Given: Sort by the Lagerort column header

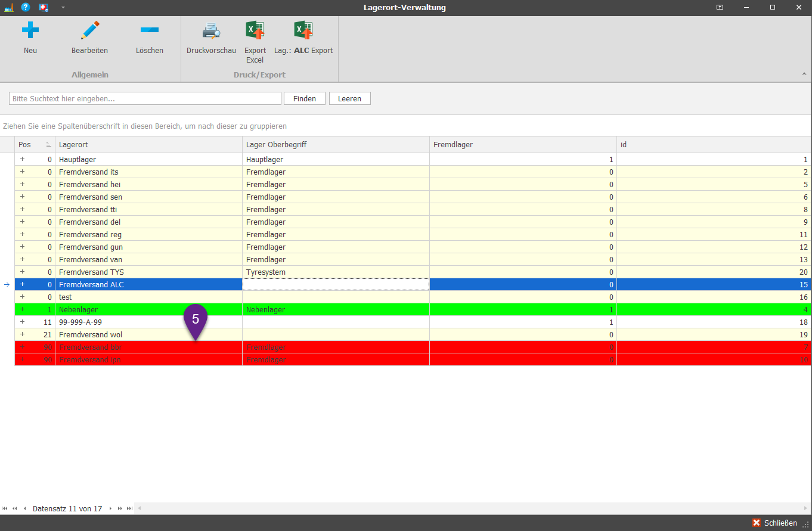Looking at the screenshot, I should [148, 145].
